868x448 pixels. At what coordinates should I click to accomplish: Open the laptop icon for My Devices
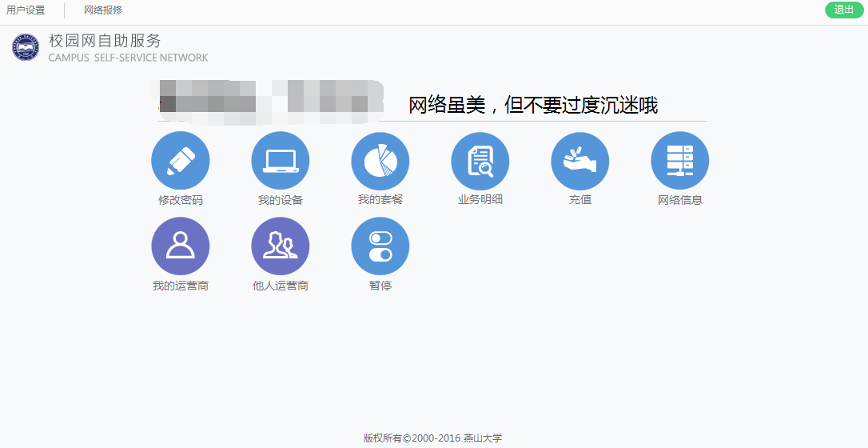(281, 161)
